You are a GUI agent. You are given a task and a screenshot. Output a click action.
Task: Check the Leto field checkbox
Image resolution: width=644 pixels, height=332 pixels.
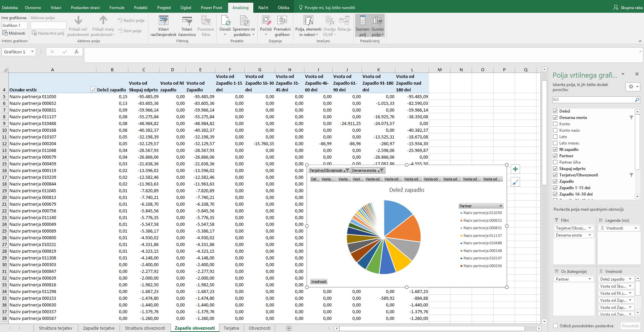(x=555, y=137)
